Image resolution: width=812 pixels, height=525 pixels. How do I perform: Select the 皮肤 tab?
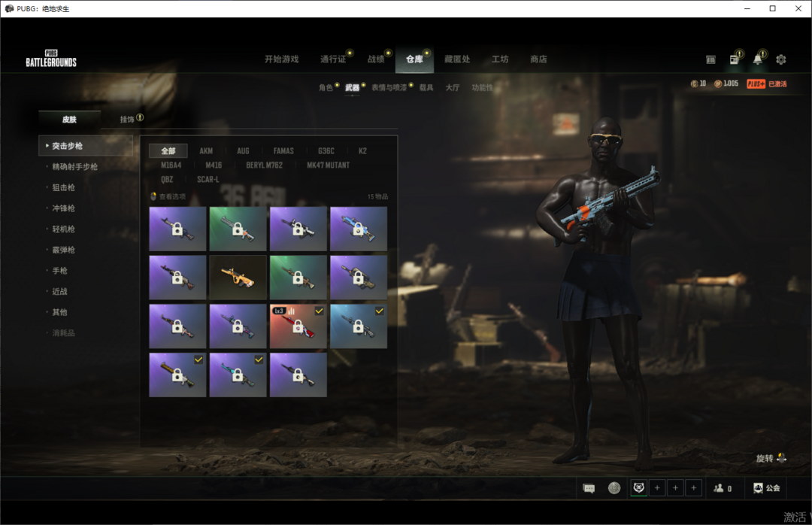(69, 119)
